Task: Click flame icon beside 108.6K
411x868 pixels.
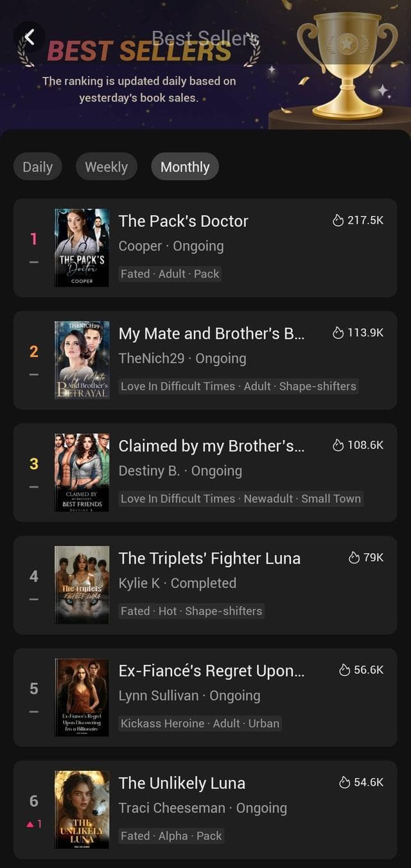Action: tap(338, 445)
